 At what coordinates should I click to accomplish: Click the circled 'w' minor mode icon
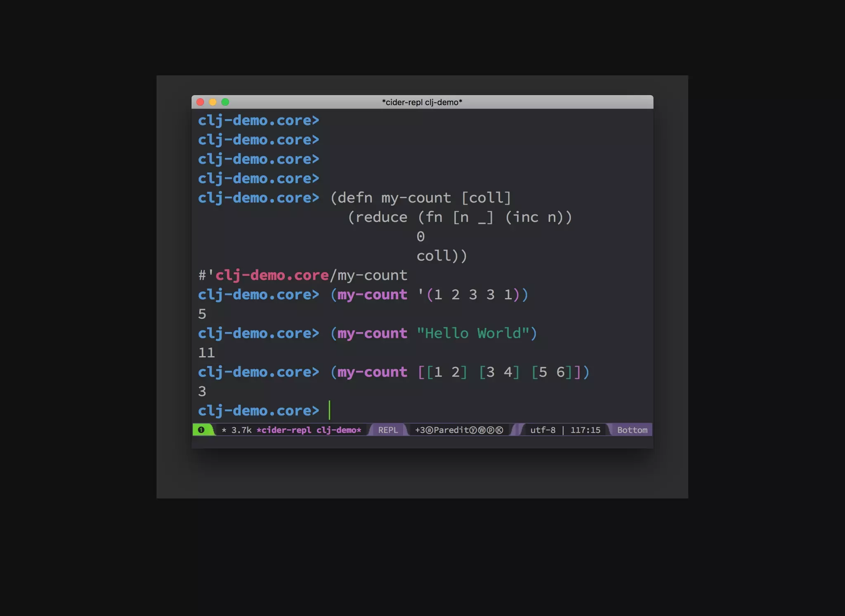(482, 430)
